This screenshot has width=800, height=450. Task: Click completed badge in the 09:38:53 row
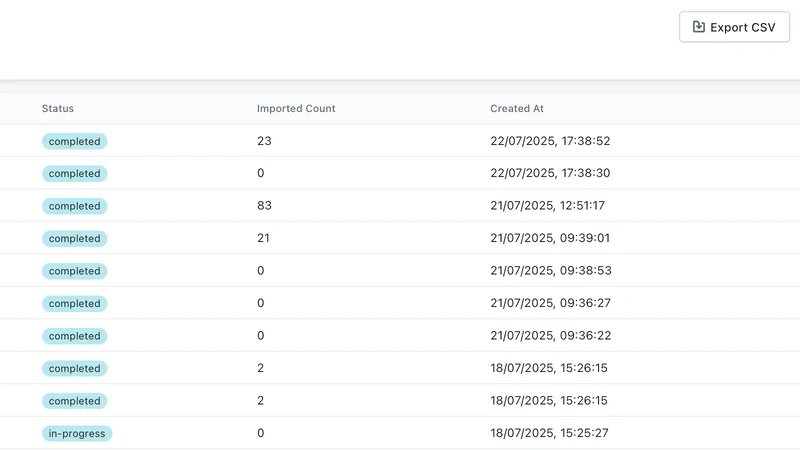click(74, 271)
